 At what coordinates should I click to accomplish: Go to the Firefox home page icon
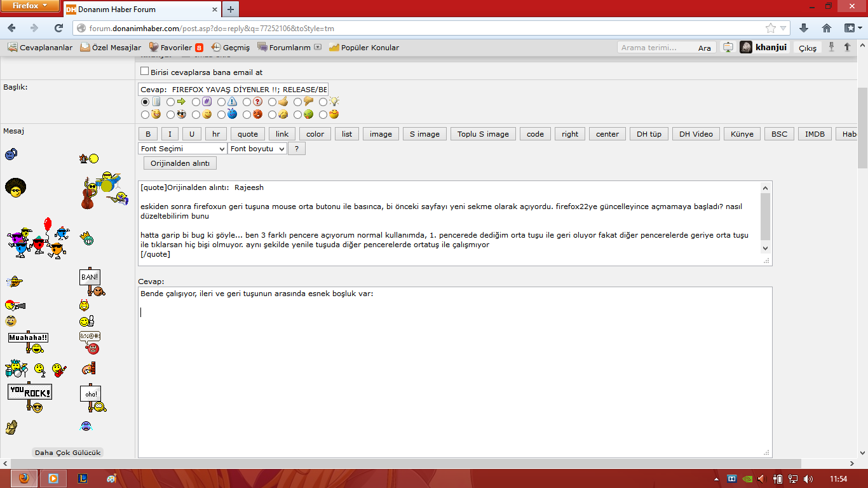pyautogui.click(x=827, y=28)
